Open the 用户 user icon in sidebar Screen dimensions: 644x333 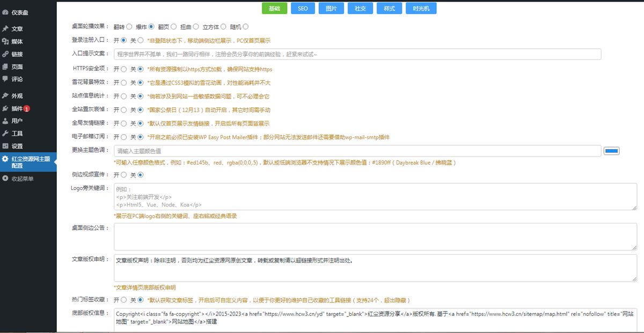click(5, 121)
